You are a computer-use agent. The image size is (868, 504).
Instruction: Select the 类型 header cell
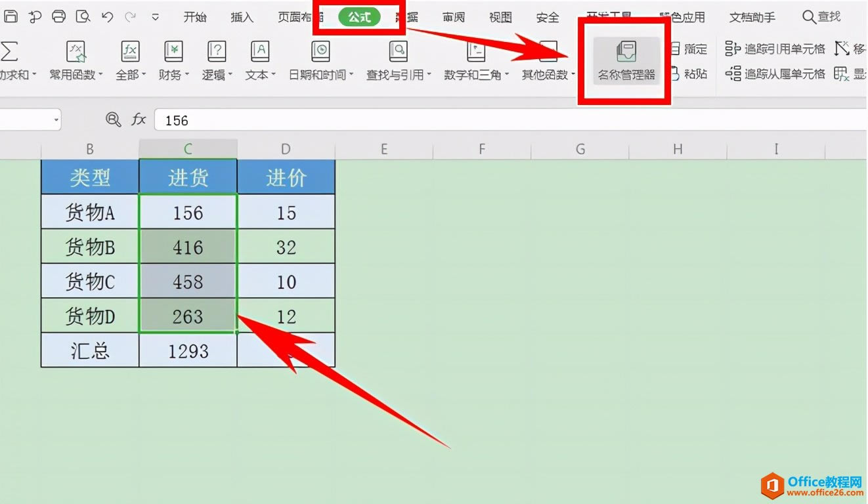point(90,177)
